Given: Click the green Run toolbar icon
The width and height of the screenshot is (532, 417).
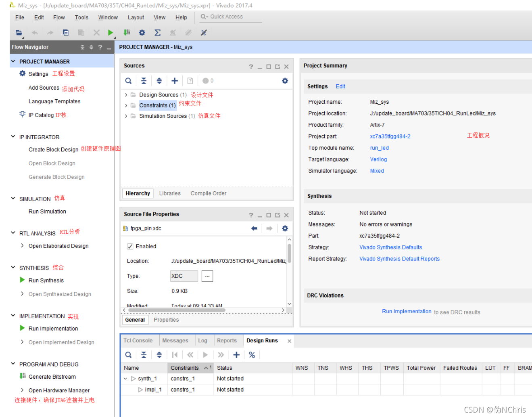Looking at the screenshot, I should click(x=111, y=33).
